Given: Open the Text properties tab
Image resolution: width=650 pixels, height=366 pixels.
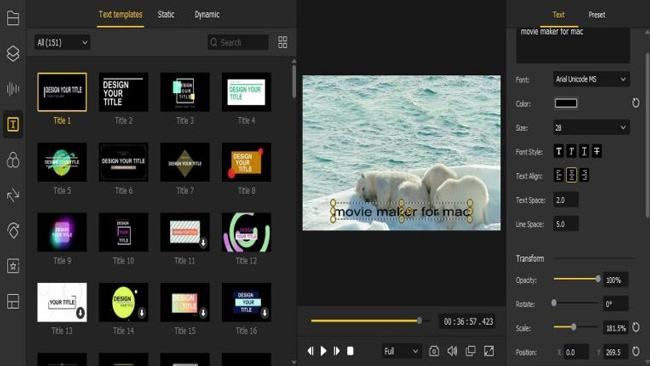Looking at the screenshot, I should (x=558, y=15).
